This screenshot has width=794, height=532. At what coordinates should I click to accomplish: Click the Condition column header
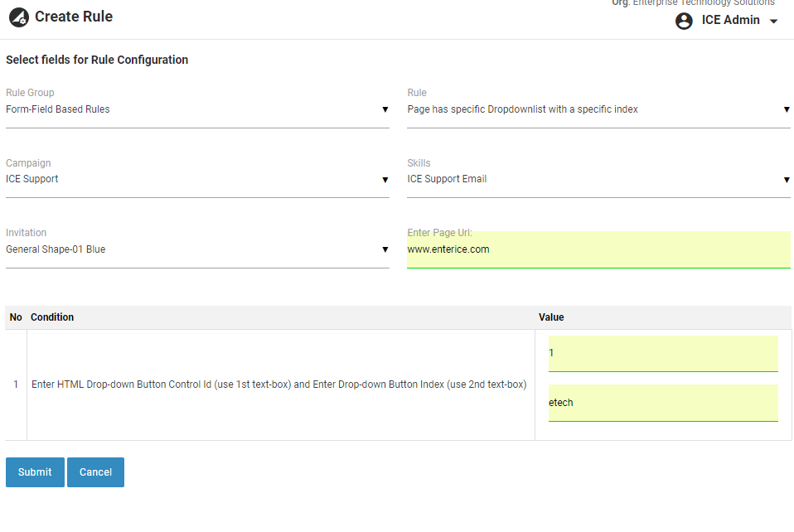pos(52,317)
